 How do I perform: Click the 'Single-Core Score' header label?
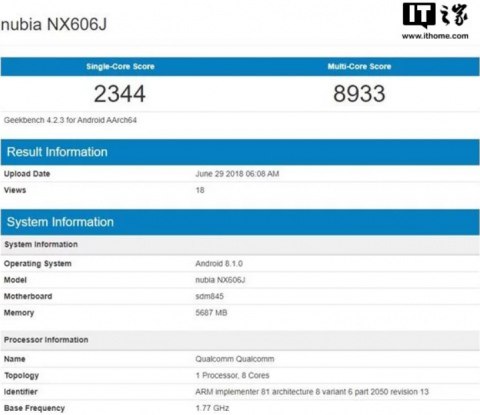coord(120,66)
